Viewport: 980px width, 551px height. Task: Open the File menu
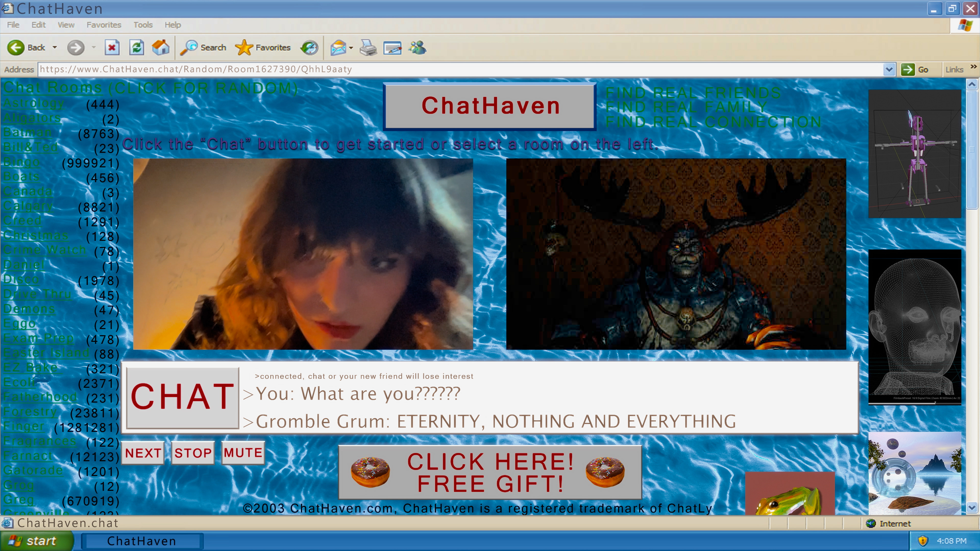(x=13, y=25)
